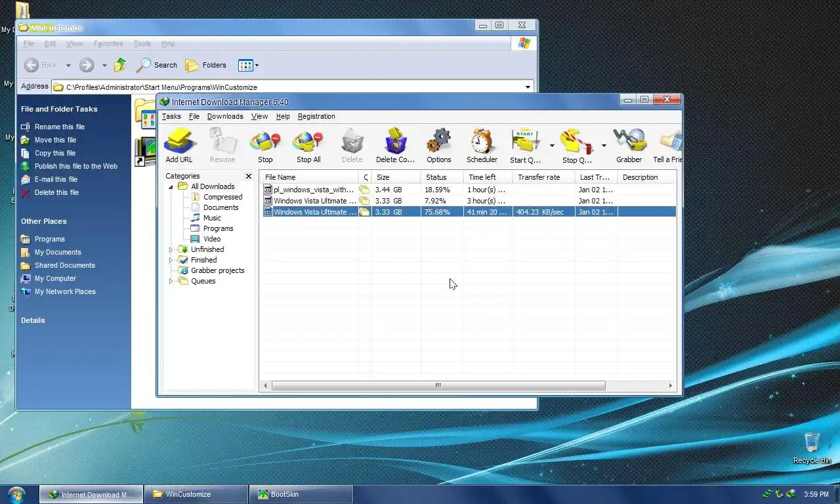Click the Delete toolbar icon
The width and height of the screenshot is (840, 504).
tap(352, 145)
